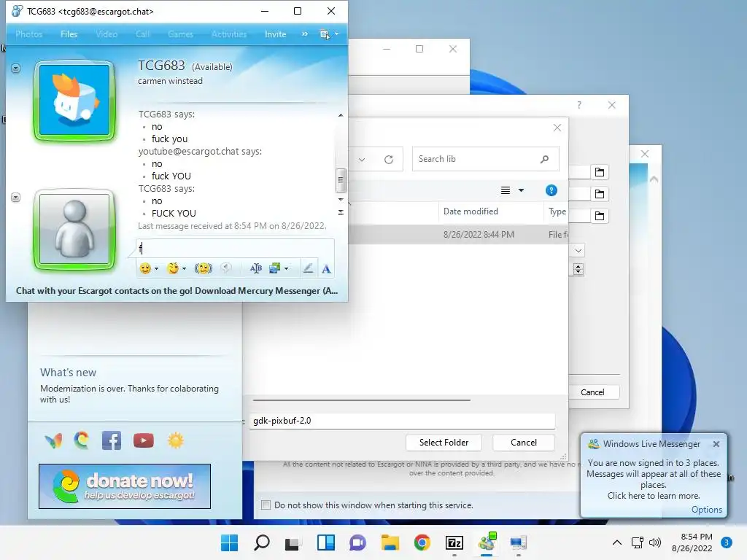Open Files menu in chat toolbar
Screen dimensions: 747x560
pyautogui.click(x=69, y=34)
